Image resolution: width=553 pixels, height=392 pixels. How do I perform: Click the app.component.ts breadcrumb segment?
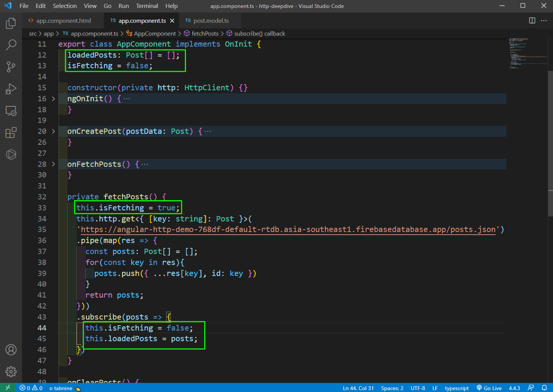(90, 34)
